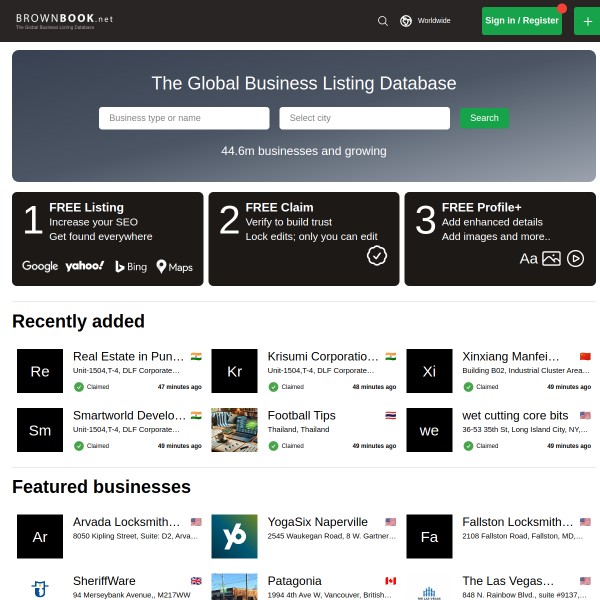Click the Kr thumbnail tile
The width and height of the screenshot is (600, 600).
coord(235,371)
